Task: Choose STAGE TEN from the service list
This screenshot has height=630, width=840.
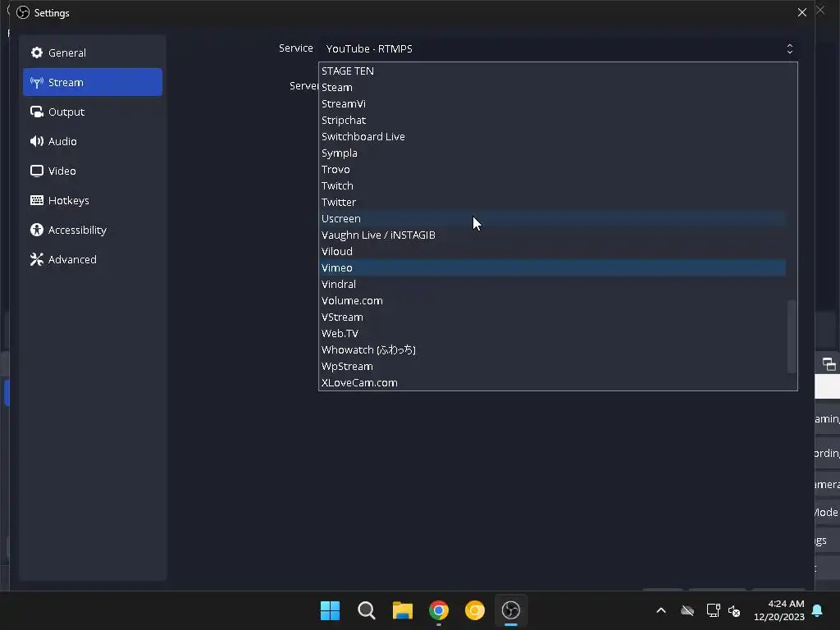Action: coord(553,71)
